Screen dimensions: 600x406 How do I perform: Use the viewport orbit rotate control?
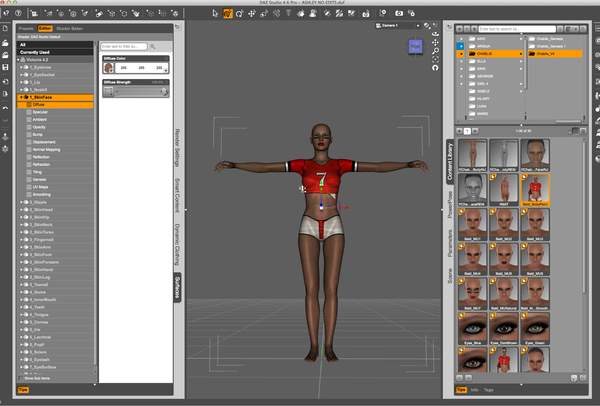click(x=435, y=34)
